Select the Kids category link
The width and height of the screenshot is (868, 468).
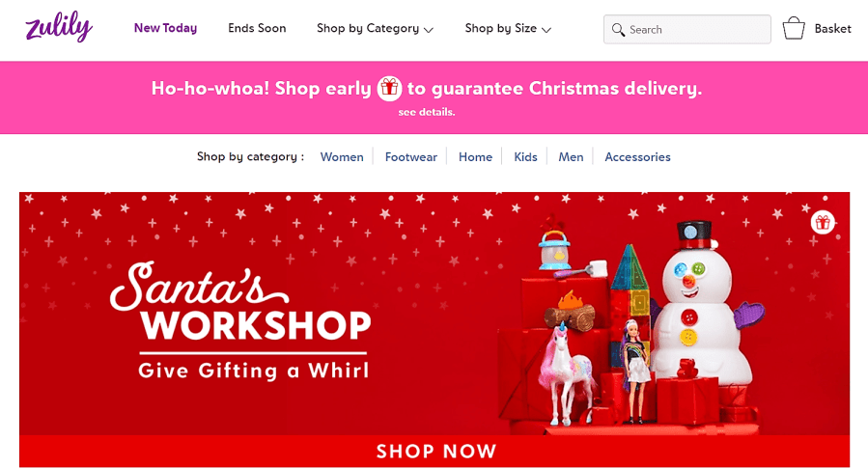(x=525, y=157)
